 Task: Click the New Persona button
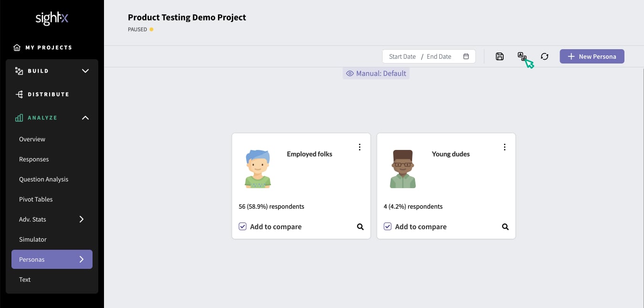(x=592, y=56)
